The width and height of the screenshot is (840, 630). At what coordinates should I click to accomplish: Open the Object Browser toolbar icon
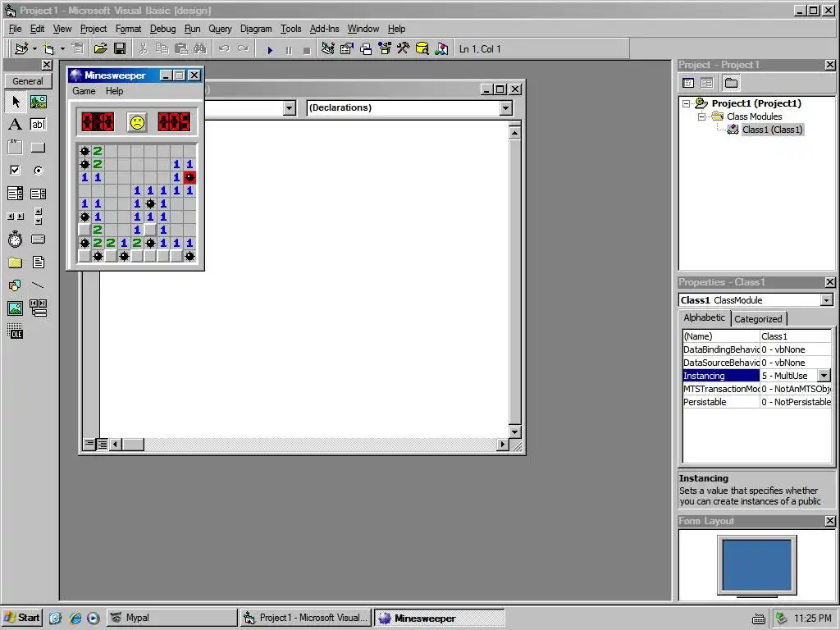point(385,48)
